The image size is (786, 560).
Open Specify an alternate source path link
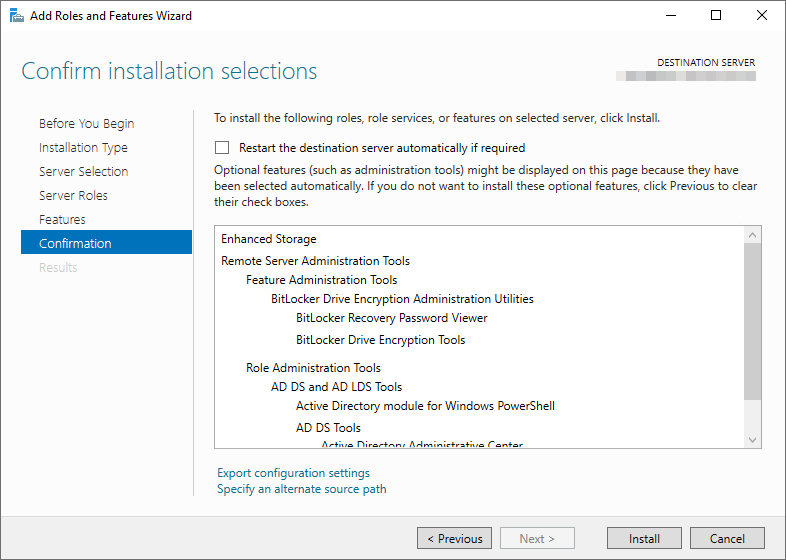301,489
